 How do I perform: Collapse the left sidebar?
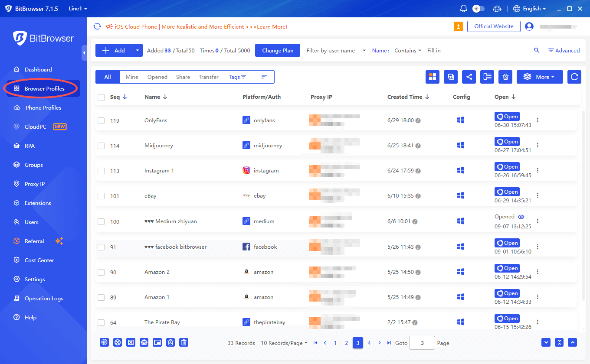84,53
